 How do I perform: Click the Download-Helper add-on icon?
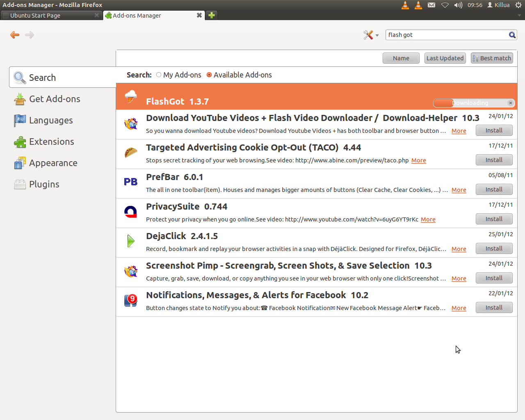(x=131, y=123)
